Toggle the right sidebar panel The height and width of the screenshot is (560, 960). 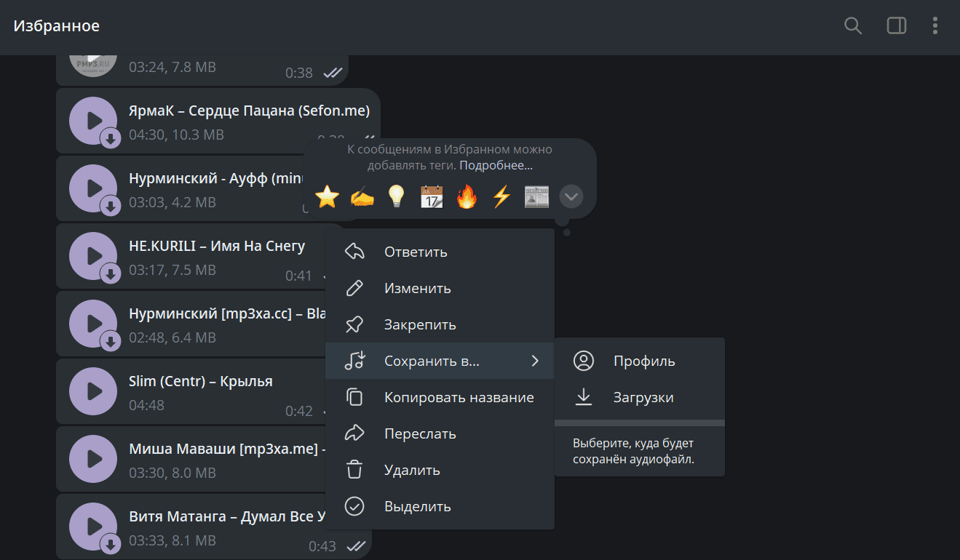click(896, 26)
